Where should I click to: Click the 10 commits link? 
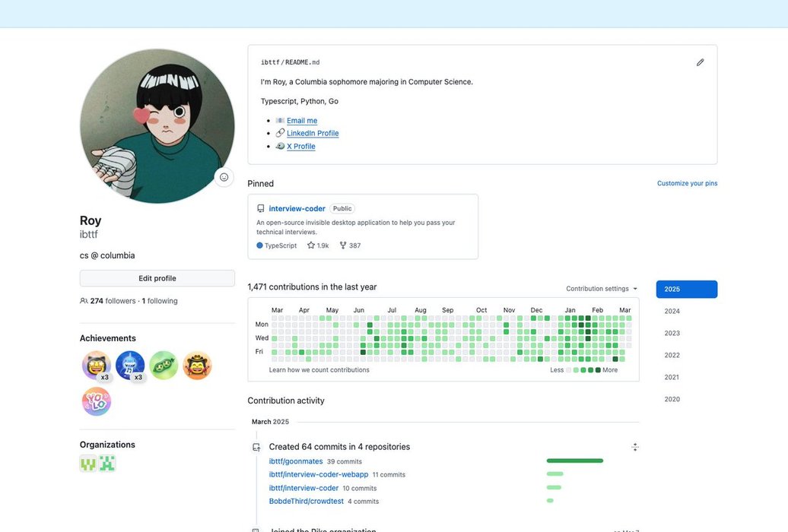pyautogui.click(x=359, y=488)
